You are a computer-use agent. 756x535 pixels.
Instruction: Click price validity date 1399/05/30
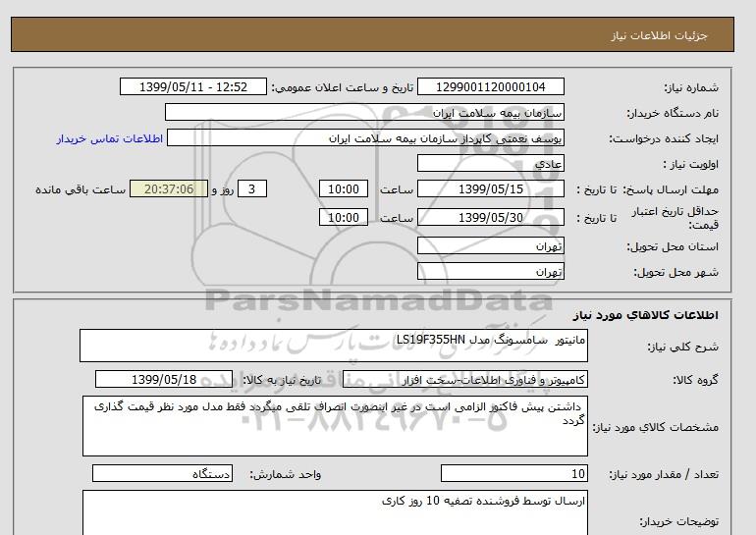point(490,217)
